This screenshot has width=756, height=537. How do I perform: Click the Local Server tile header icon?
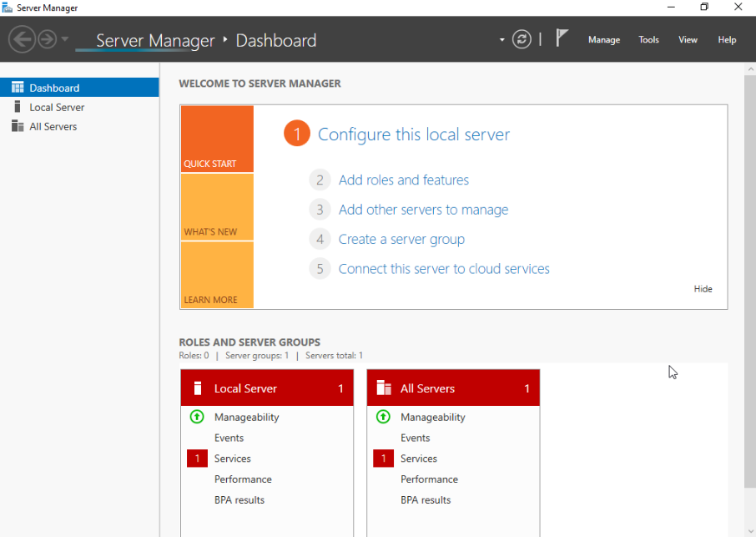(197, 388)
